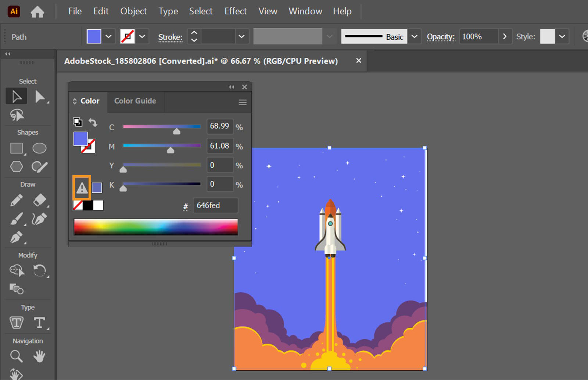588x380 pixels.
Task: Set color to None swatch
Action: pyautogui.click(x=78, y=205)
